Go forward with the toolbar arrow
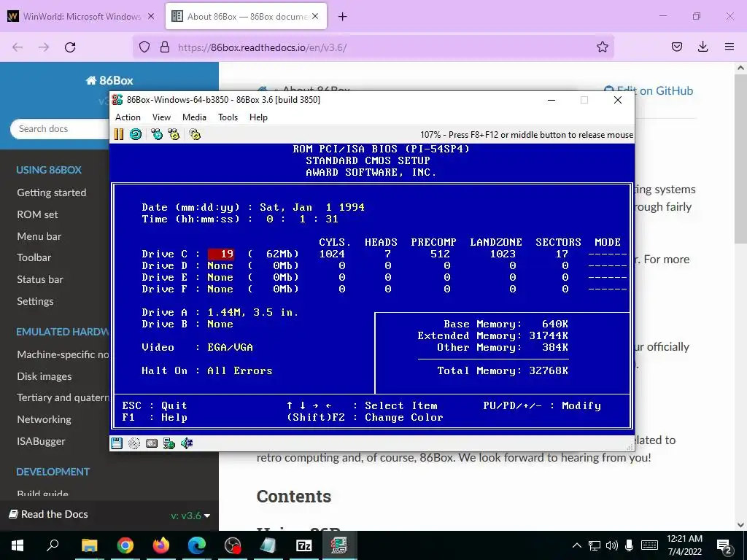Image resolution: width=747 pixels, height=560 pixels. coord(44,47)
